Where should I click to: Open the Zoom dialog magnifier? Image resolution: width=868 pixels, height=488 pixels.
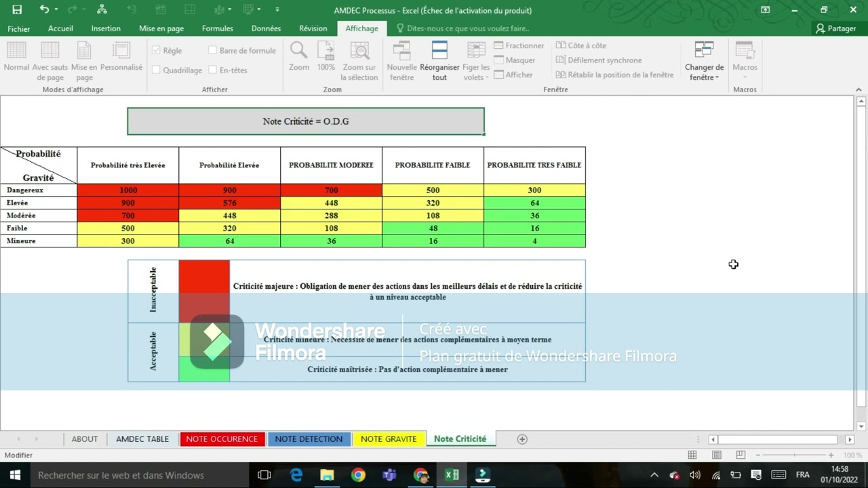(x=299, y=56)
